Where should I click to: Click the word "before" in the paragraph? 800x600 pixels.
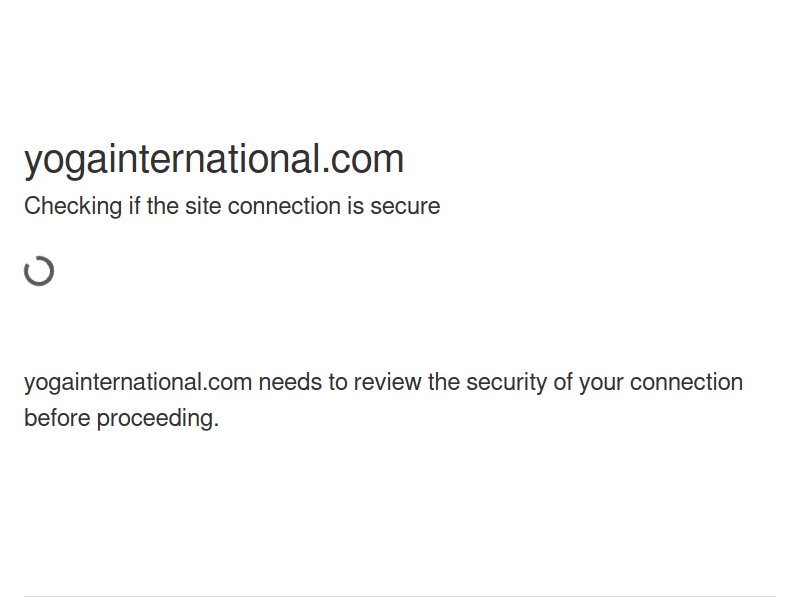coord(56,419)
